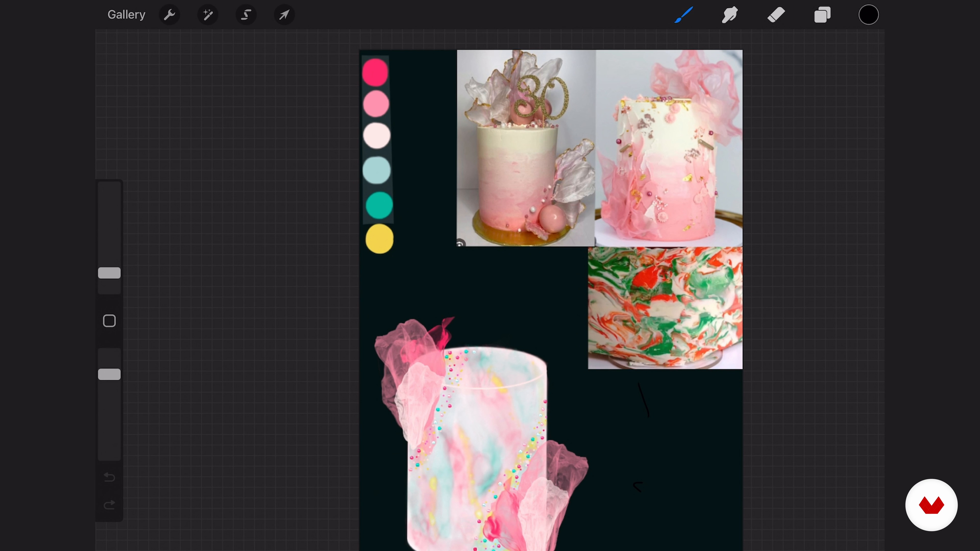Click the undo arrow
The image size is (980, 551).
coord(109,477)
